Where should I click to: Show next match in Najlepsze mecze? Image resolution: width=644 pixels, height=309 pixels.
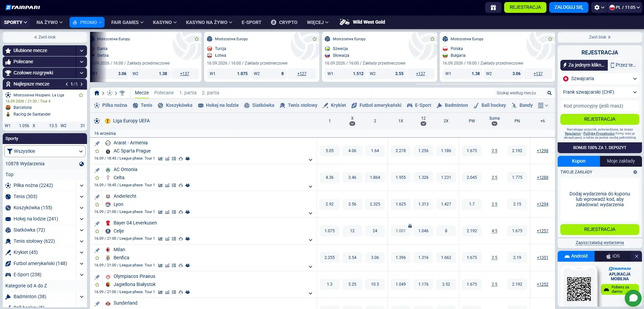click(82, 84)
